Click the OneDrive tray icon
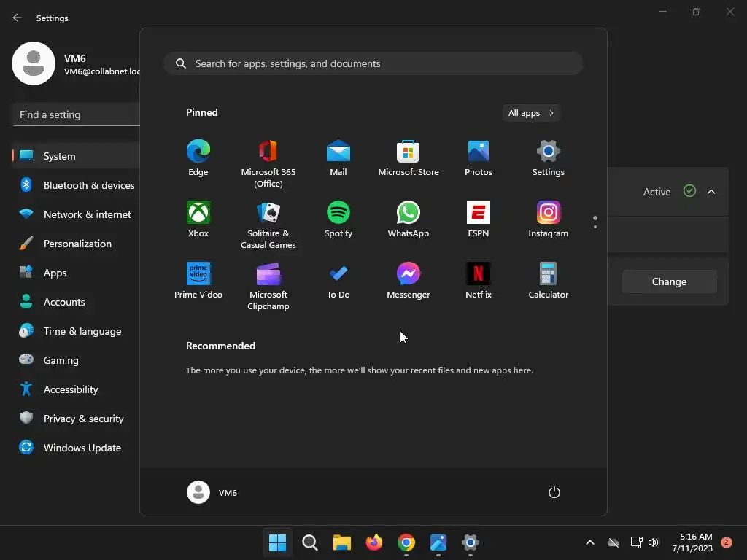 pyautogui.click(x=614, y=542)
